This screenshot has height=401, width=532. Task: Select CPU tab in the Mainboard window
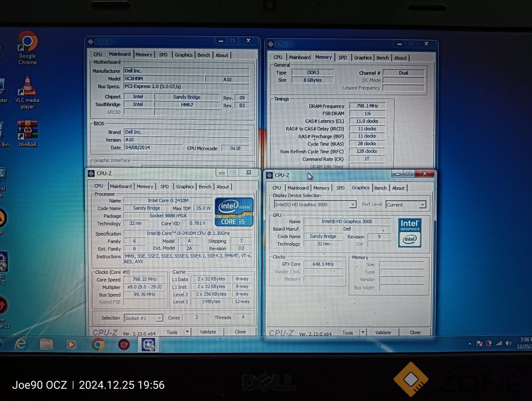[x=98, y=54]
